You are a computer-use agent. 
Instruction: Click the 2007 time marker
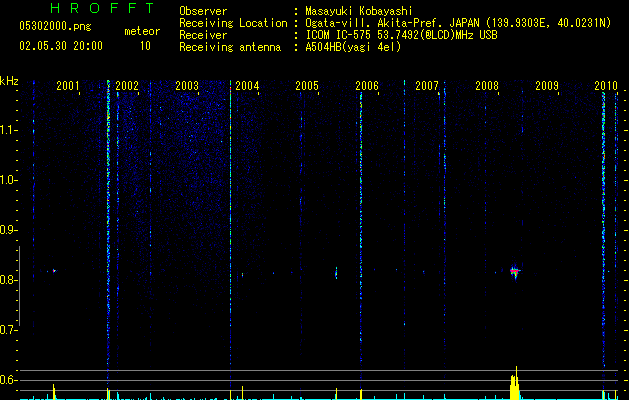coord(427,86)
